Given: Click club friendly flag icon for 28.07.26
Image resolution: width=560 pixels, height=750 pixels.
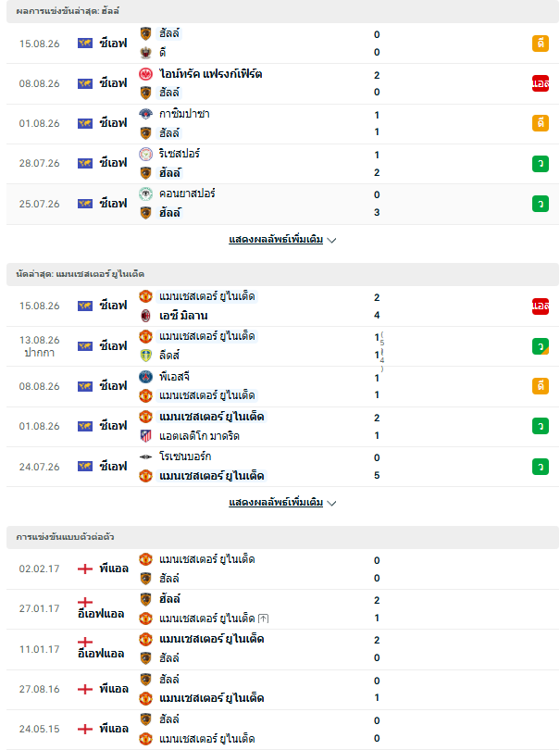Looking at the screenshot, I should (x=85, y=163).
